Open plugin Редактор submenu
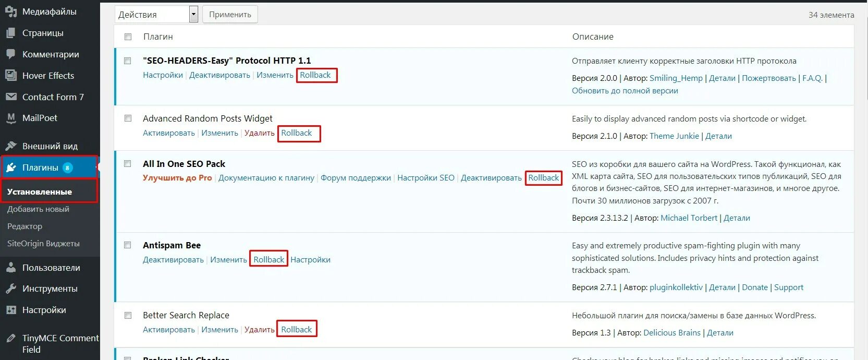The height and width of the screenshot is (360, 868). pyautogui.click(x=25, y=226)
